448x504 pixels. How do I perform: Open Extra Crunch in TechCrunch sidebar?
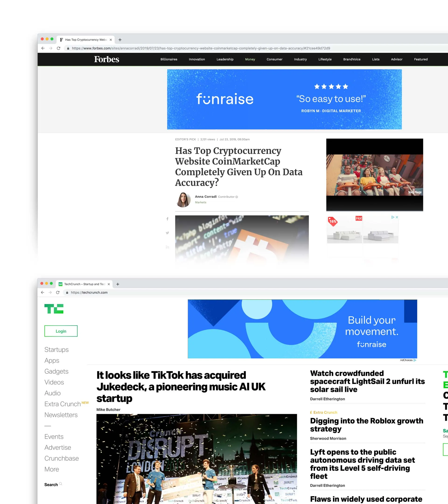(63, 404)
